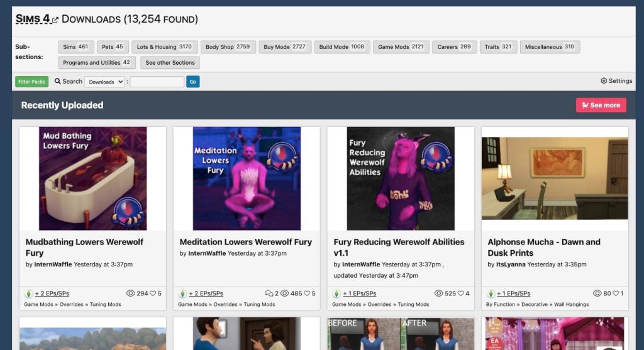This screenshot has height=350, width=644.
Task: Open the Pets subsection
Action: click(x=113, y=46)
